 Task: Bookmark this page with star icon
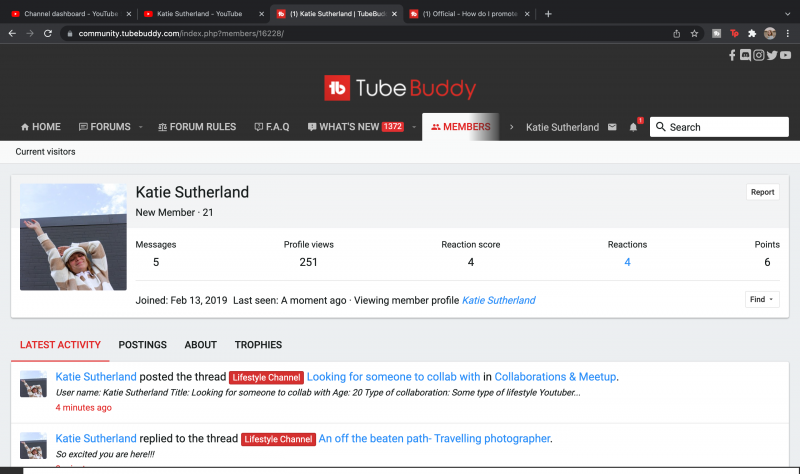[x=694, y=33]
